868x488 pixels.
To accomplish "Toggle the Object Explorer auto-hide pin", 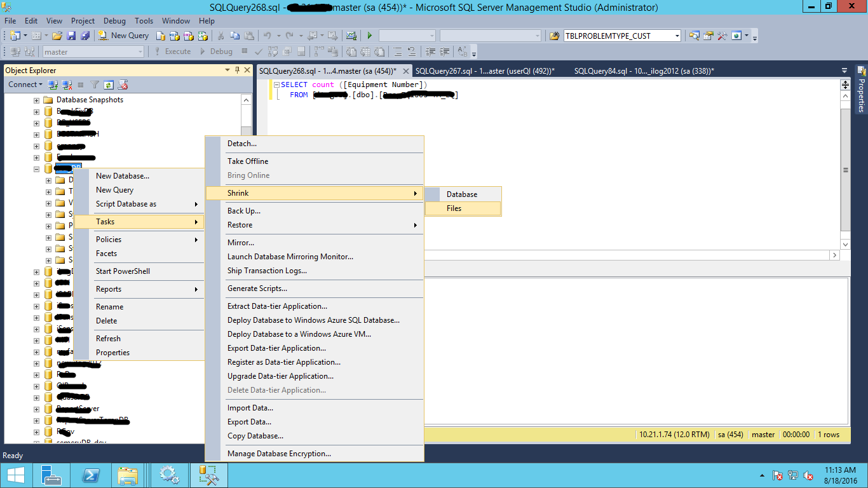I will click(x=238, y=71).
